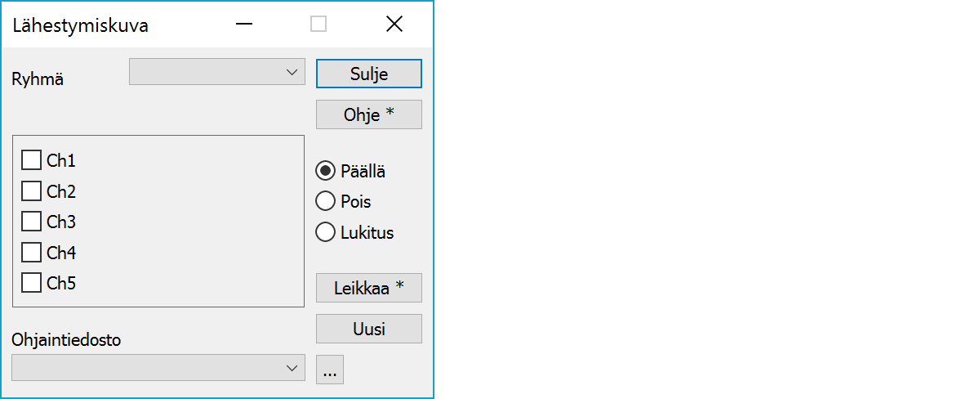This screenshot has height=399, width=980.
Task: Select the Päällä radio option
Action: click(x=325, y=171)
